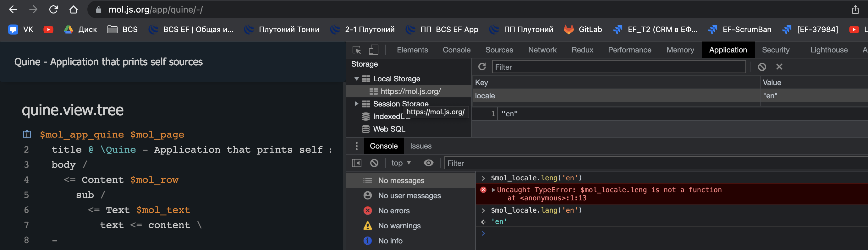Screen dimensions: 868x250
Task: Click the share page icon
Action: [855, 9]
